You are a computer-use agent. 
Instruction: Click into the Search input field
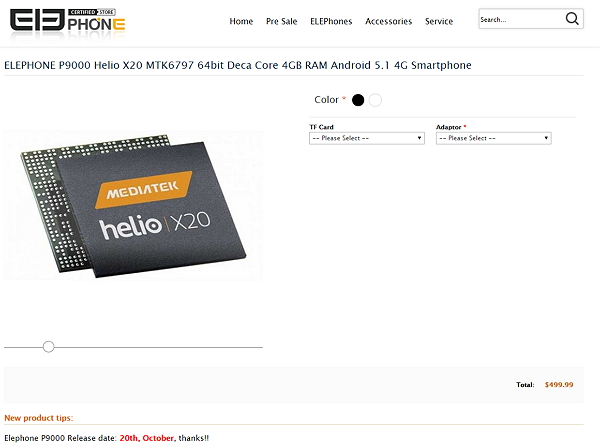click(520, 19)
